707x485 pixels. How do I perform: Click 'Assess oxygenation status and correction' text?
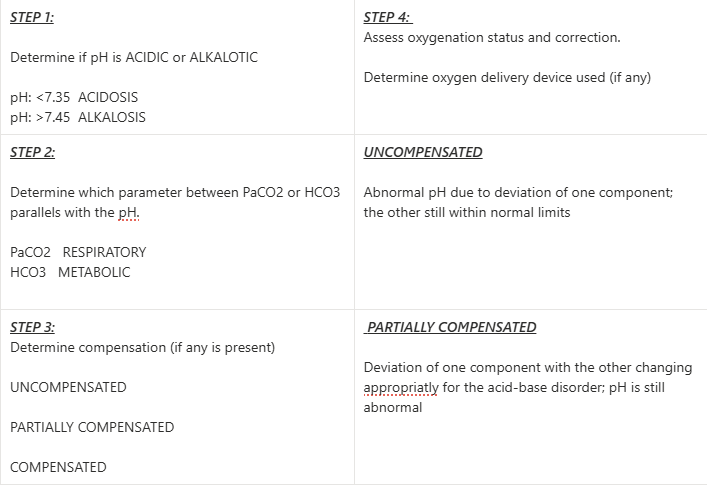click(x=492, y=37)
